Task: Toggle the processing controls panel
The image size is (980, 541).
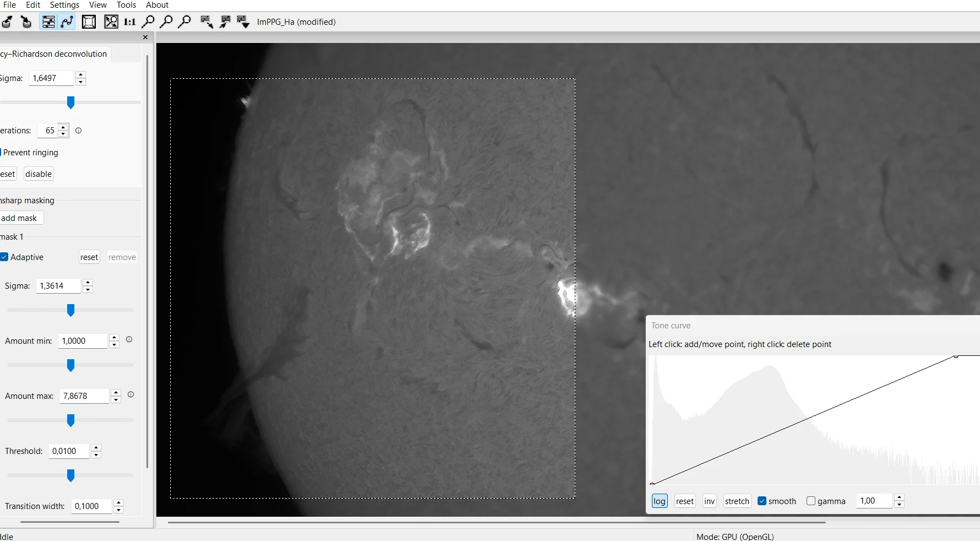Action: [48, 22]
